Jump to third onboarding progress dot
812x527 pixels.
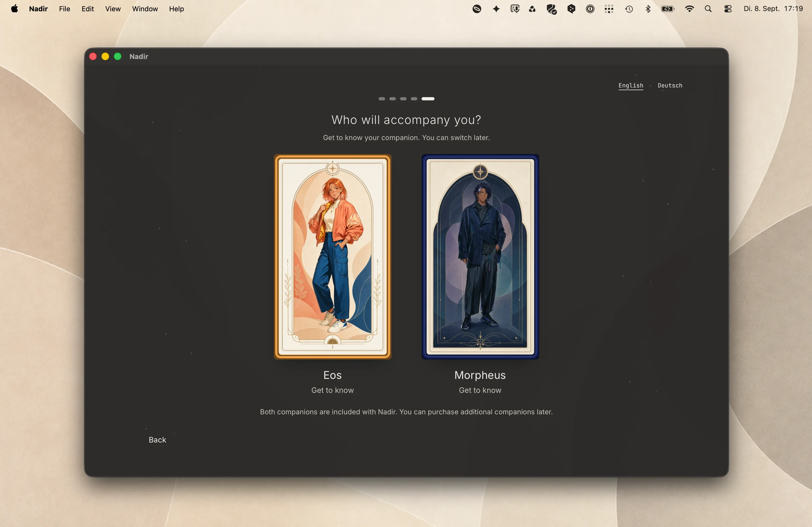[403, 99]
